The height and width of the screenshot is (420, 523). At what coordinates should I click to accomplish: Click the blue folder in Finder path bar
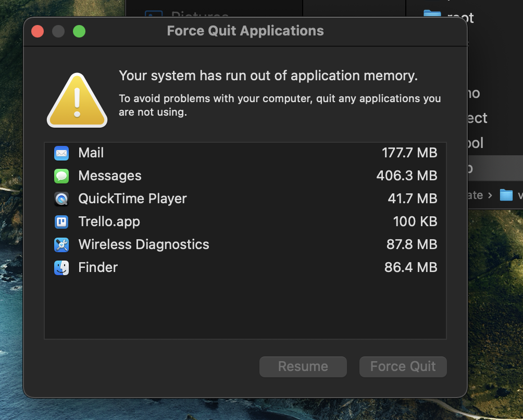click(x=506, y=195)
